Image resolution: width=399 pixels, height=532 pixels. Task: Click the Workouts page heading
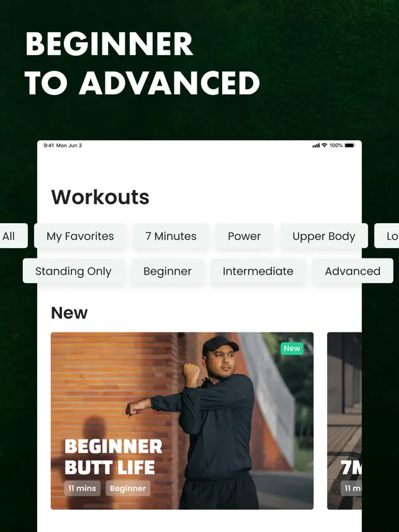tap(100, 197)
